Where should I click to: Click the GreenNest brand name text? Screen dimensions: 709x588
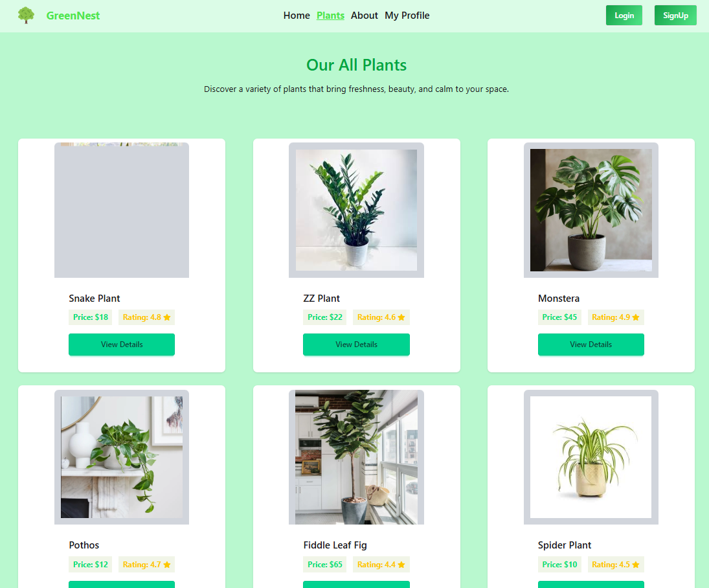(73, 16)
